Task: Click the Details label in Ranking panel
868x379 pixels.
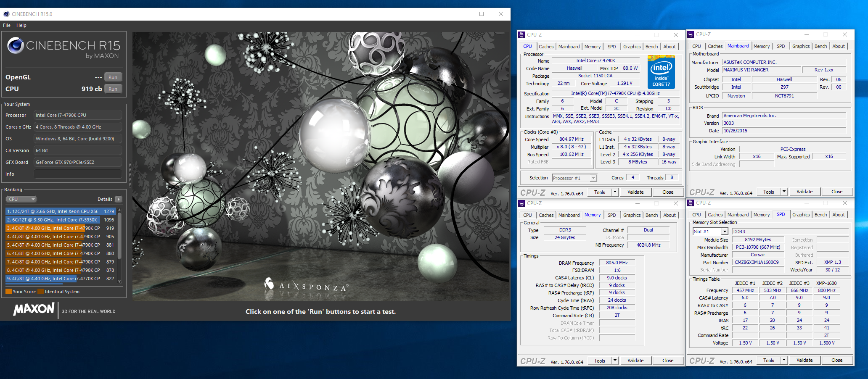Action: pos(105,199)
